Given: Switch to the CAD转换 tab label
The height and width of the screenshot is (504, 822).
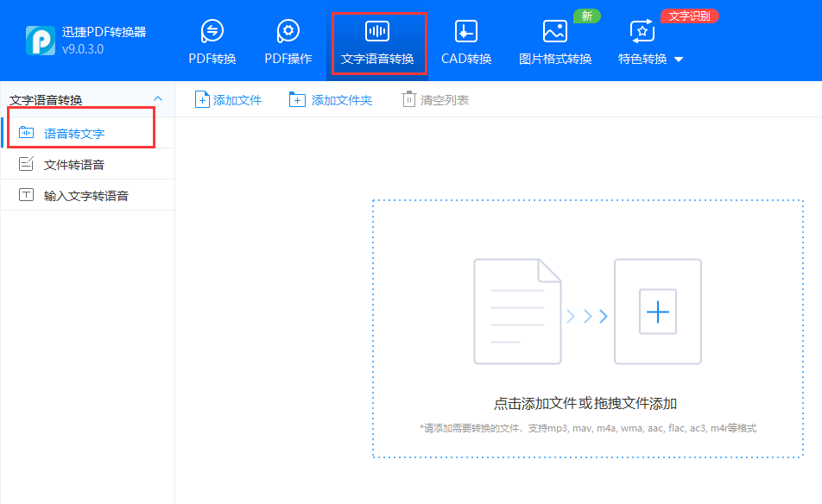Looking at the screenshot, I should (466, 59).
